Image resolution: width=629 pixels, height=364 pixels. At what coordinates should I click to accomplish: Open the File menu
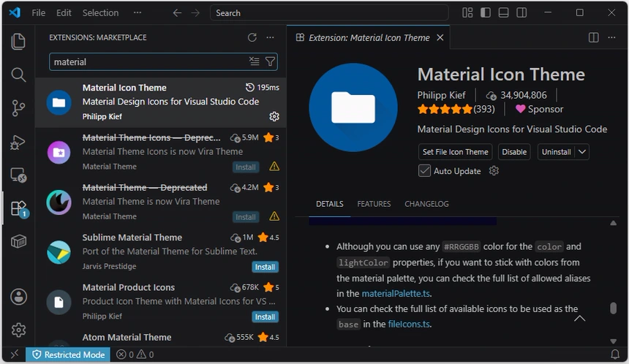pyautogui.click(x=39, y=13)
